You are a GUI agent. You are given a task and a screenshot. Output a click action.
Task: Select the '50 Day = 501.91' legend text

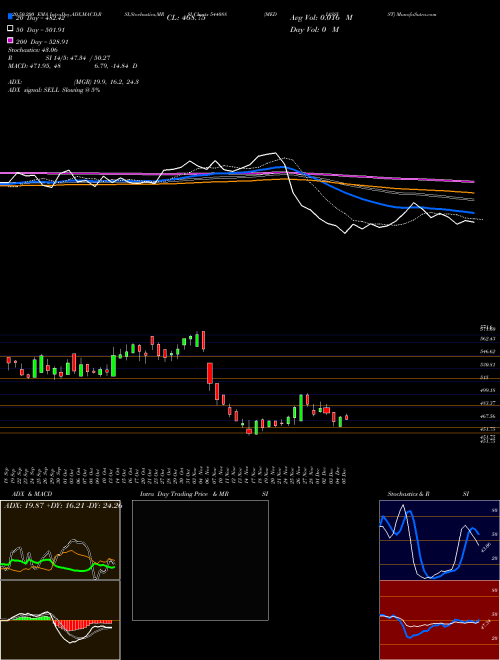coord(40,29)
